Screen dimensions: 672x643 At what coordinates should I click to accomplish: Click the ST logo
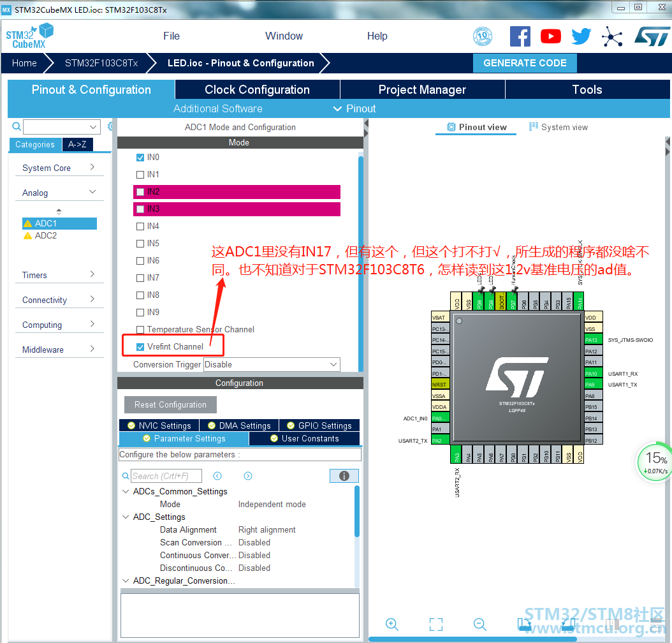click(x=652, y=36)
